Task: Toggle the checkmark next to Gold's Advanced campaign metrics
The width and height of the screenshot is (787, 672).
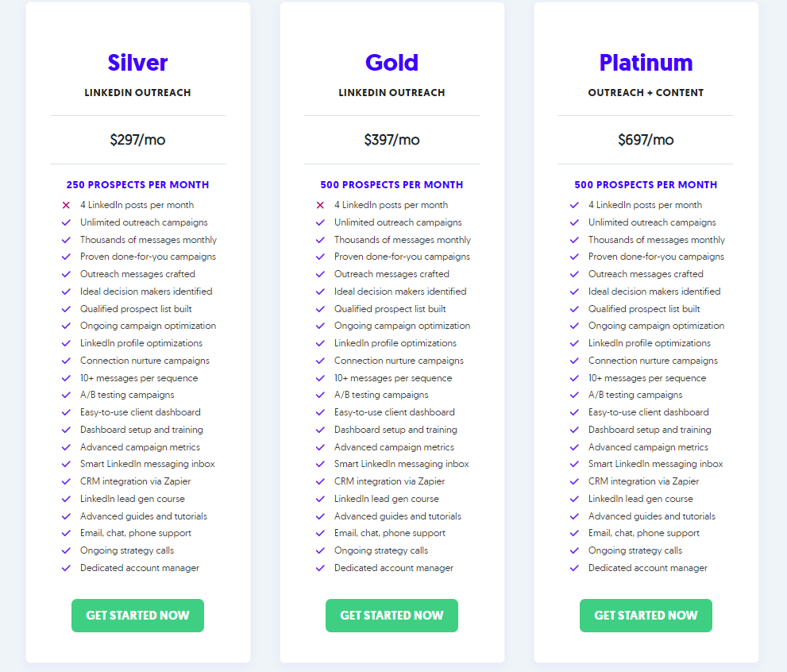Action: click(x=320, y=447)
